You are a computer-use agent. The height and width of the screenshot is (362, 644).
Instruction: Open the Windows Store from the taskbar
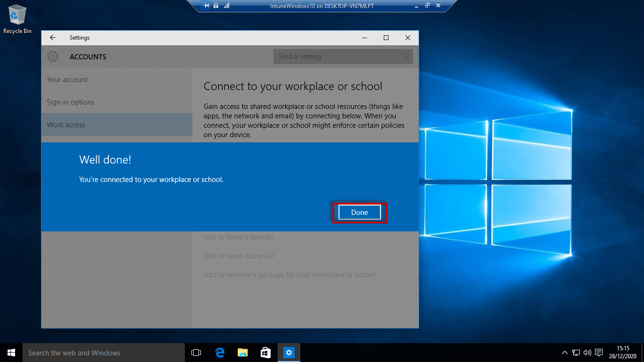click(x=265, y=352)
